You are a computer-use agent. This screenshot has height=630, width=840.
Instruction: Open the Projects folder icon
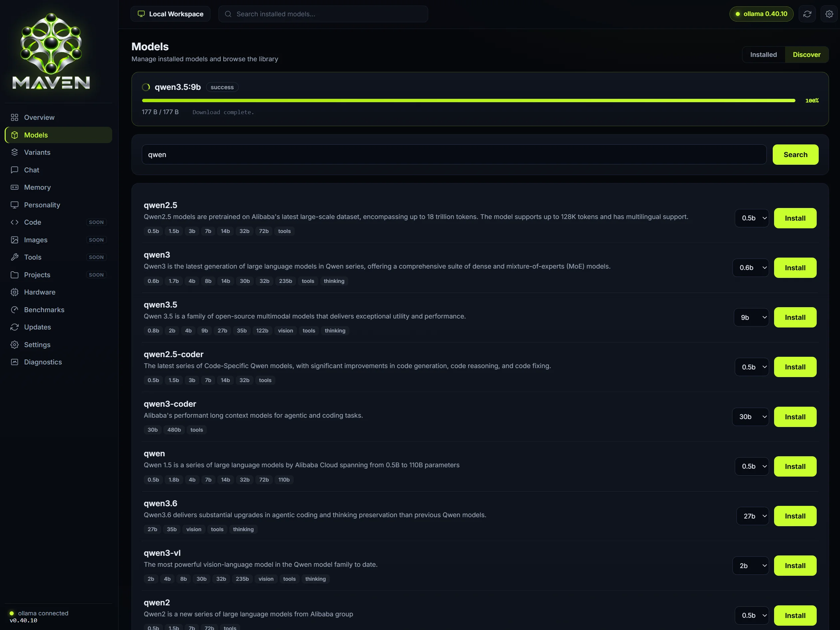point(14,275)
